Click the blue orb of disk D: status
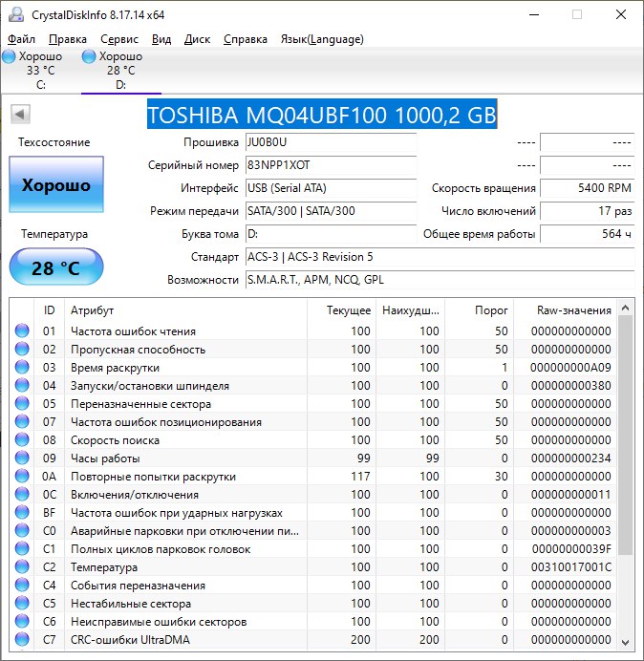 click(x=89, y=56)
